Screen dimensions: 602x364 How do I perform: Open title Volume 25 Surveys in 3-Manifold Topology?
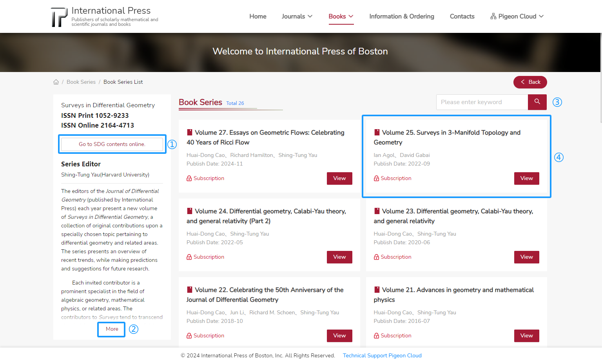pos(447,137)
